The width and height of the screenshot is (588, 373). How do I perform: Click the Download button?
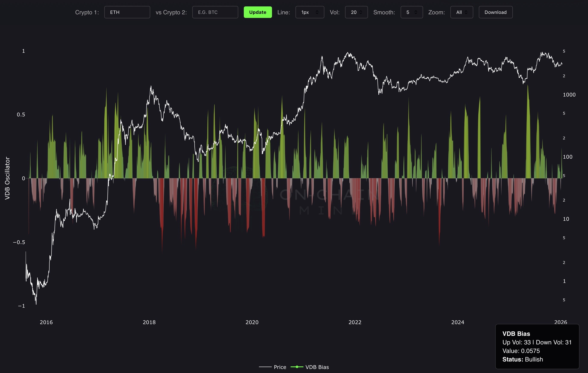[x=495, y=12]
